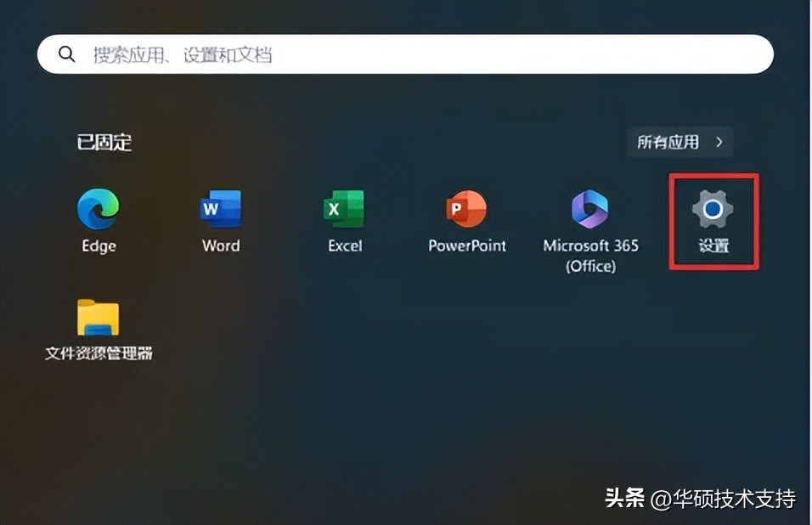Select the "Word" label under its icon
Screen dimensions: 812x525
[221, 246]
